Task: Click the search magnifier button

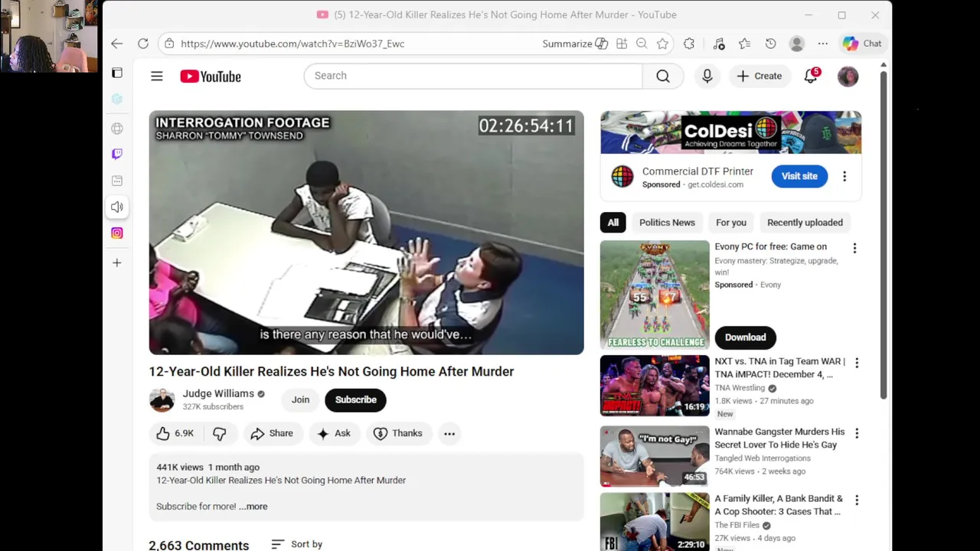Action: pyautogui.click(x=663, y=76)
